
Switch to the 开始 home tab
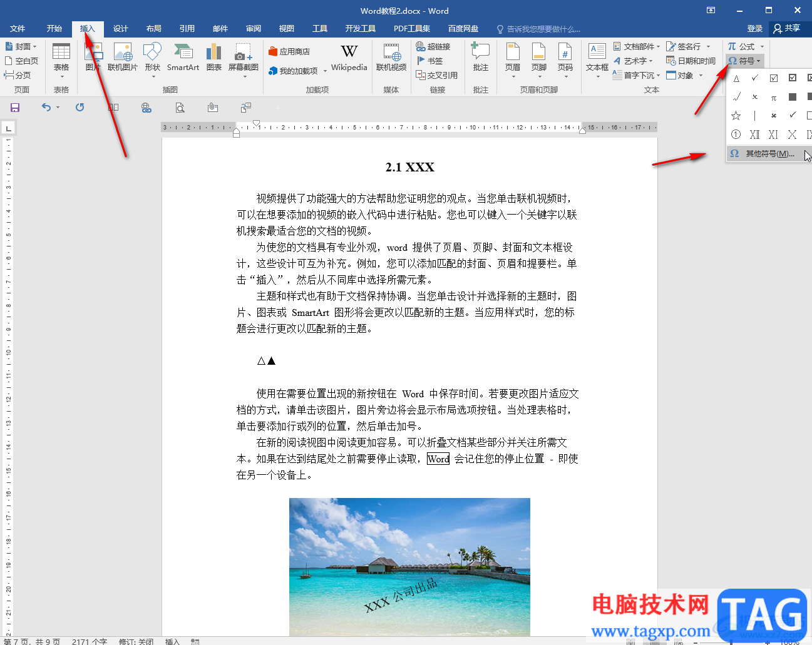[54, 28]
